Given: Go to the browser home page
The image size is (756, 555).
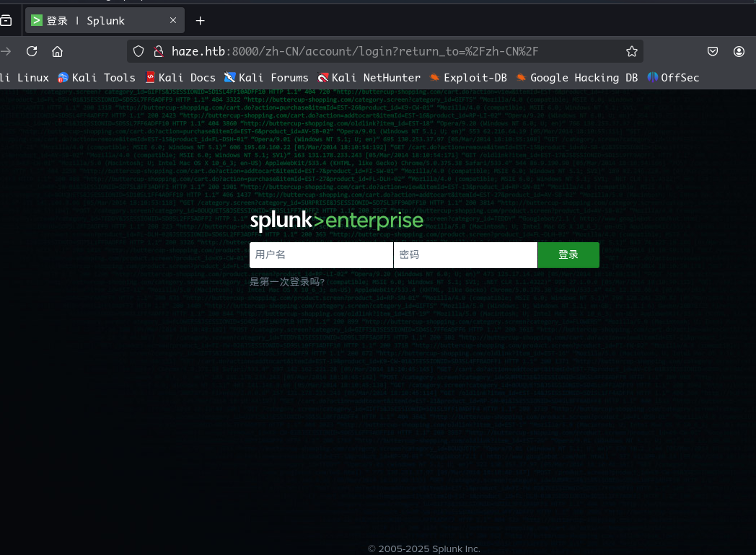Looking at the screenshot, I should pos(58,51).
